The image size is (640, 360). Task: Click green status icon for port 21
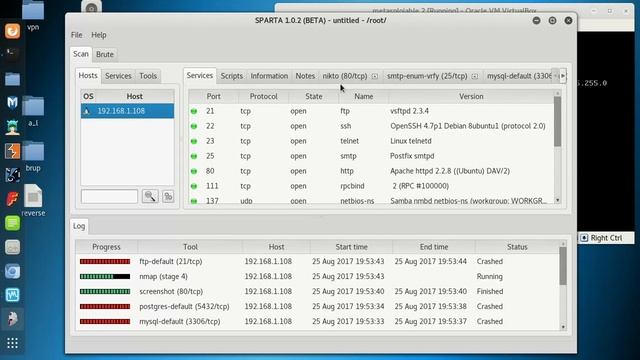[x=194, y=111]
